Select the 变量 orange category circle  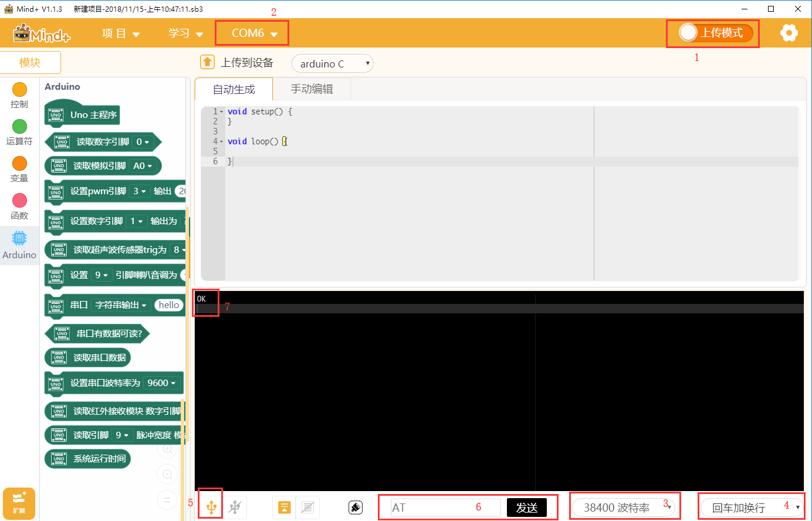(x=19, y=163)
